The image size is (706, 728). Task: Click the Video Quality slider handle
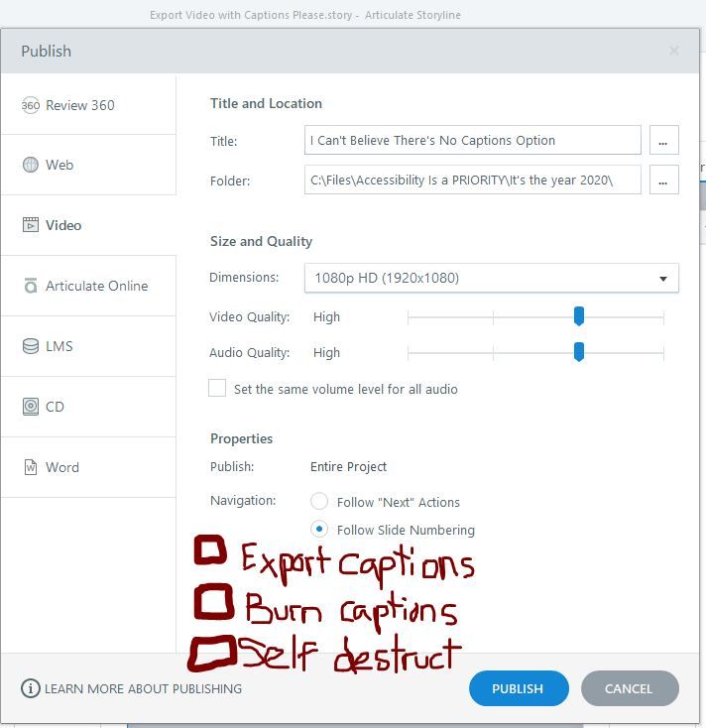click(x=579, y=316)
